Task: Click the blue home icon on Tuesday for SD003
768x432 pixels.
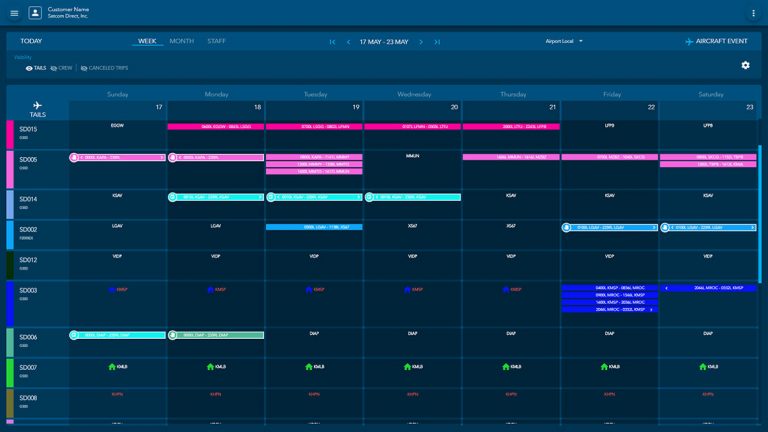Action: tap(309, 289)
